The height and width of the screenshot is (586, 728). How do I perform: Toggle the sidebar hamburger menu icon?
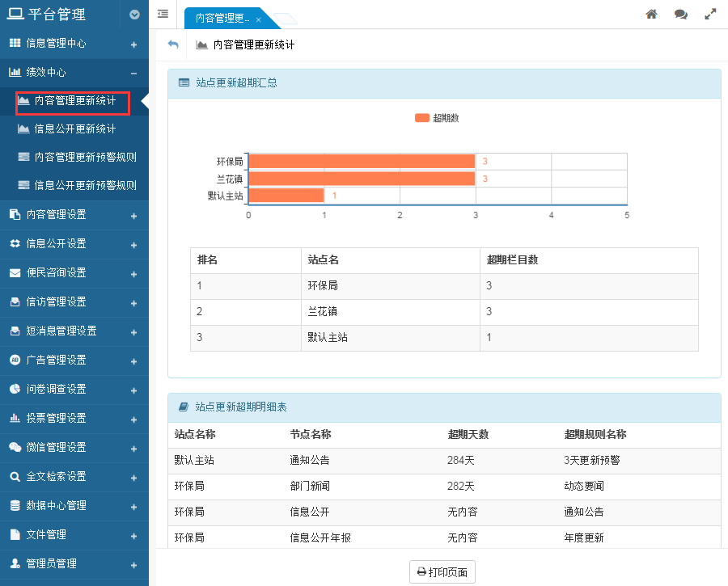[163, 15]
